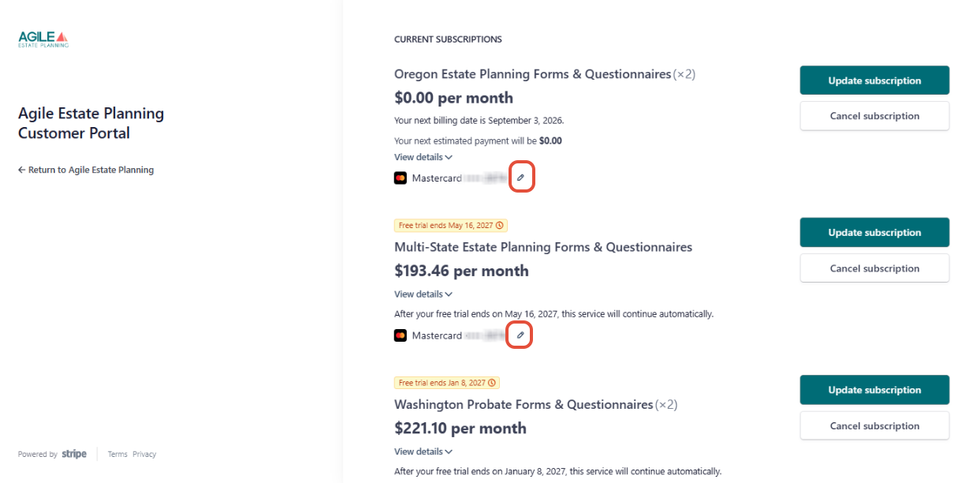Open the Terms link

(x=117, y=455)
